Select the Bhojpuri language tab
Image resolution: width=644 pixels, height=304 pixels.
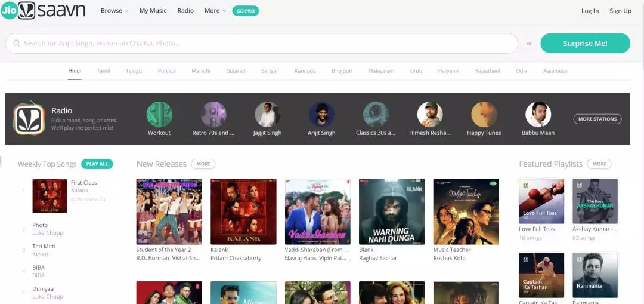pos(342,70)
